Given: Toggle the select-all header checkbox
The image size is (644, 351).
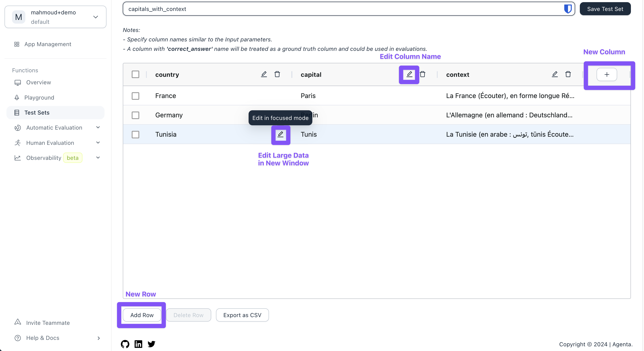Looking at the screenshot, I should (135, 74).
